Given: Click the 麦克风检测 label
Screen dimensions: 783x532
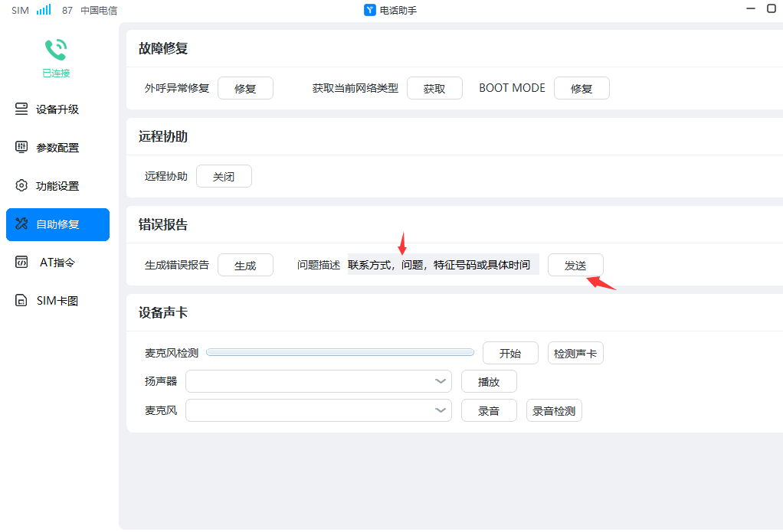Looking at the screenshot, I should [x=172, y=353].
